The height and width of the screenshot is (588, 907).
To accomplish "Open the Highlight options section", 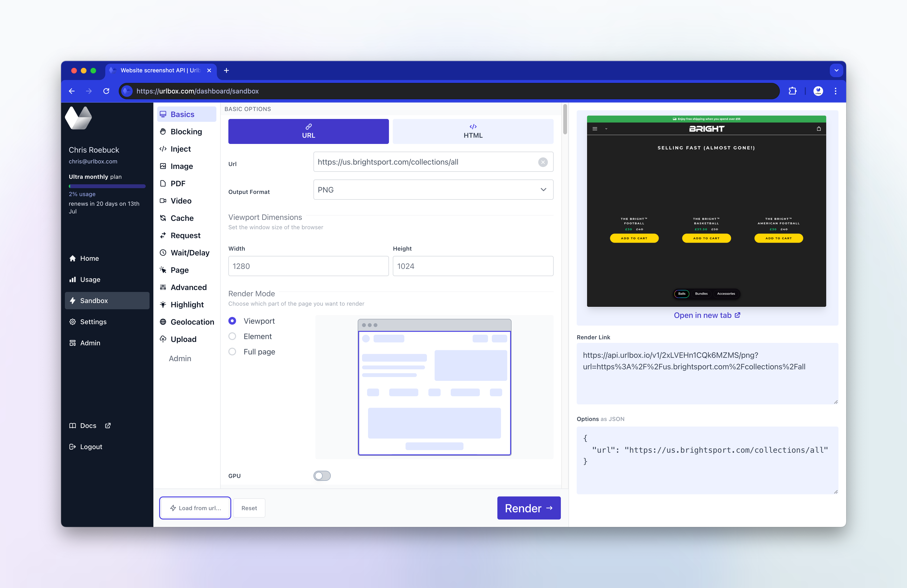I will point(187,305).
